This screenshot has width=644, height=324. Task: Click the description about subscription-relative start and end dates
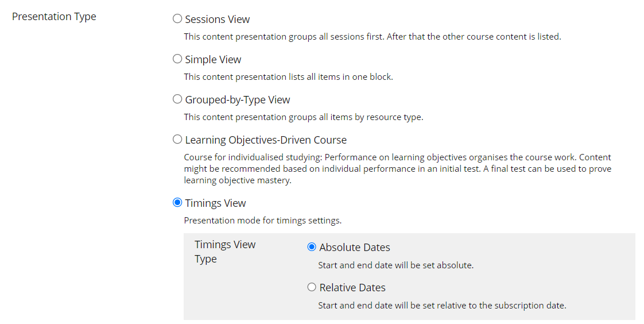coord(442,306)
